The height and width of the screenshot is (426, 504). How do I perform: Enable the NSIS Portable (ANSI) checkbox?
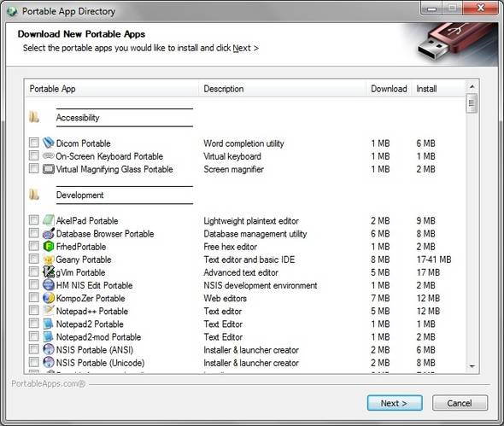pyautogui.click(x=34, y=349)
